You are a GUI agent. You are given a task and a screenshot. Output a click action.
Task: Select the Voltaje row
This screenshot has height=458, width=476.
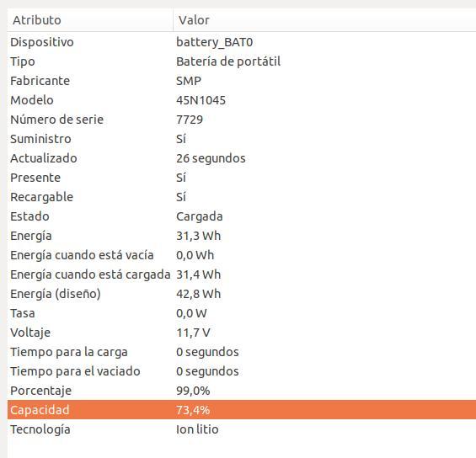[242, 333]
